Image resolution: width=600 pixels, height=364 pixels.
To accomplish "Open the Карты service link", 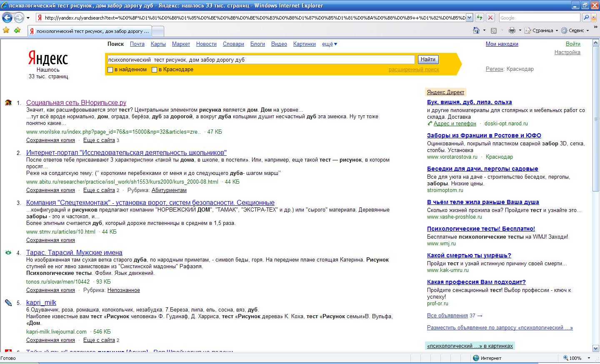I will click(158, 44).
